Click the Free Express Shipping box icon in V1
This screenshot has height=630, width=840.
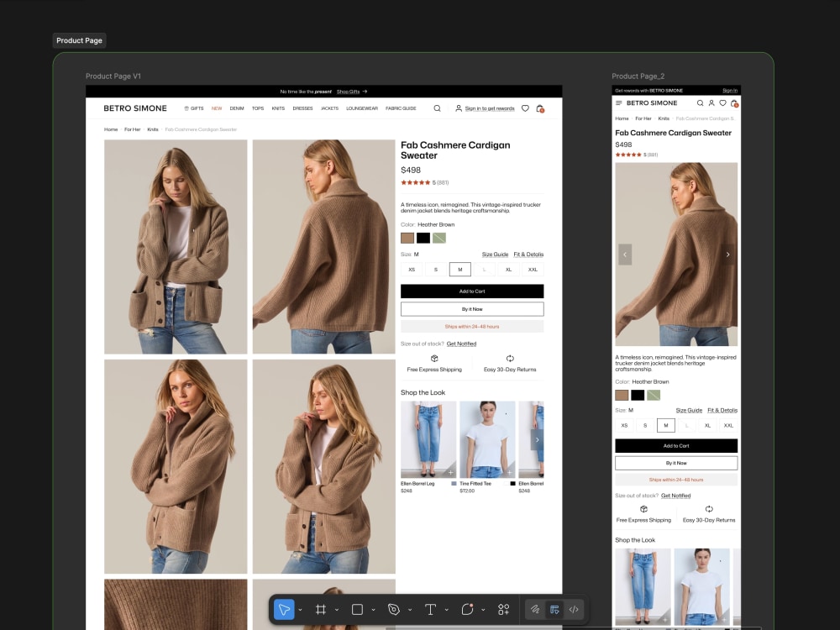(434, 359)
